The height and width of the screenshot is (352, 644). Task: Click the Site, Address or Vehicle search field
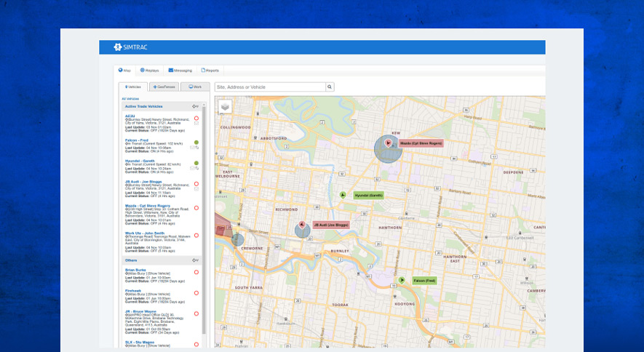pos(270,87)
